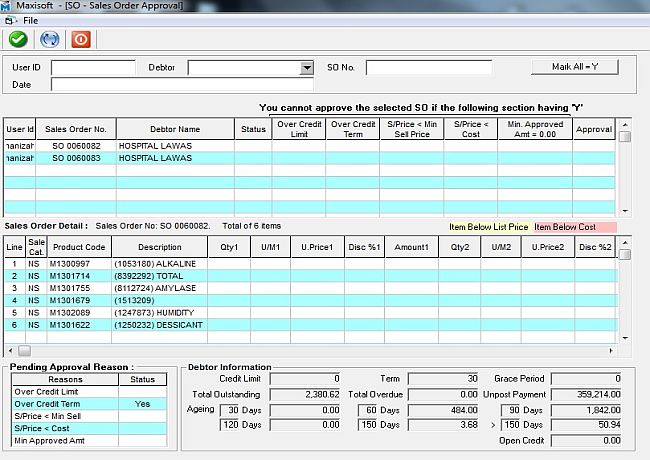
Task: Click the Maxisoft icon beside File menu
Action: point(10,20)
